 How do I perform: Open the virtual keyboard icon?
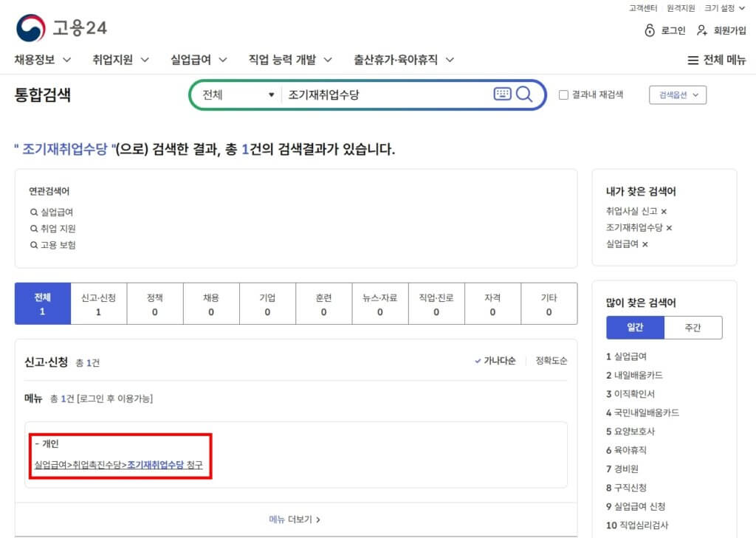point(502,94)
